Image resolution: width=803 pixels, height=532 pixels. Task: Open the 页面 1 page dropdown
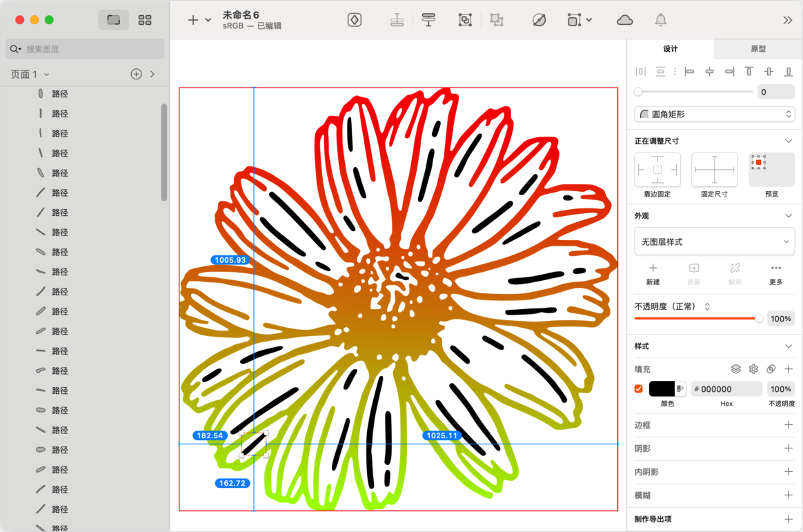coord(30,75)
